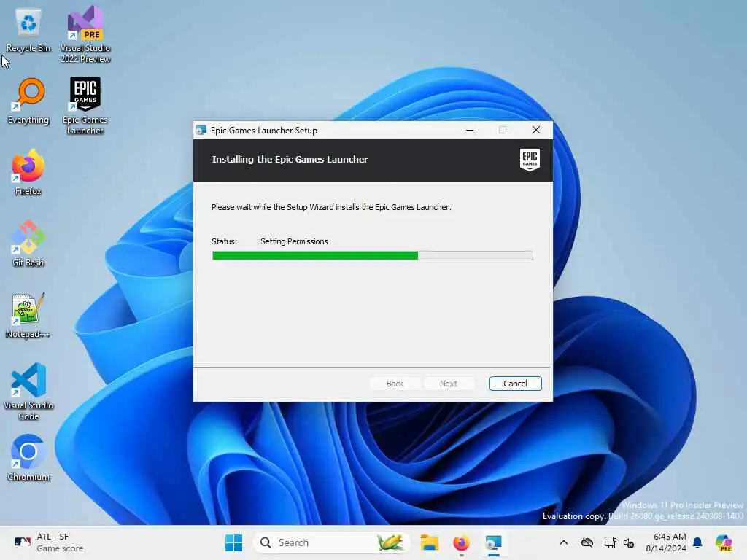The height and width of the screenshot is (560, 747).
Task: Click the 'Please wait while the Setup Wizard' text
Action: tap(331, 207)
